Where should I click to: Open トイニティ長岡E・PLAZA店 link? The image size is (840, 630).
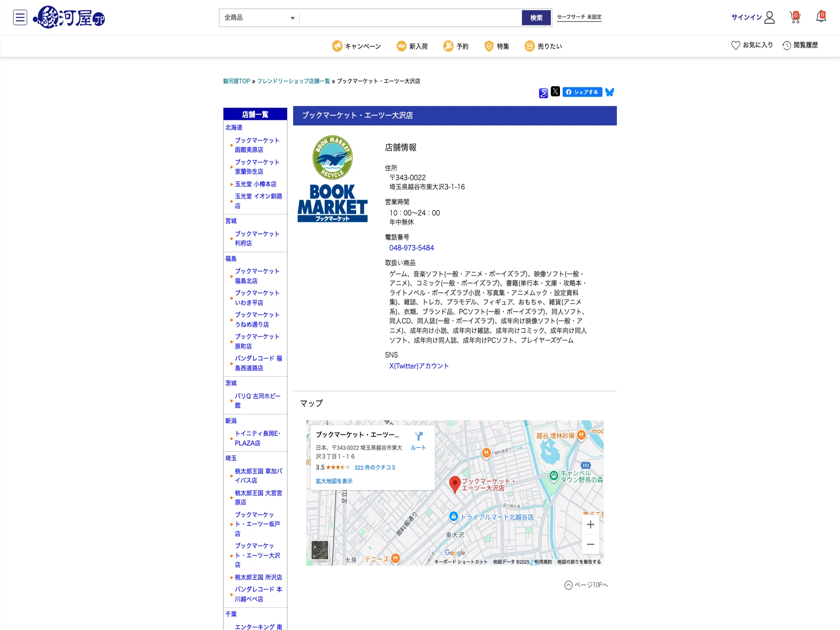click(x=257, y=438)
